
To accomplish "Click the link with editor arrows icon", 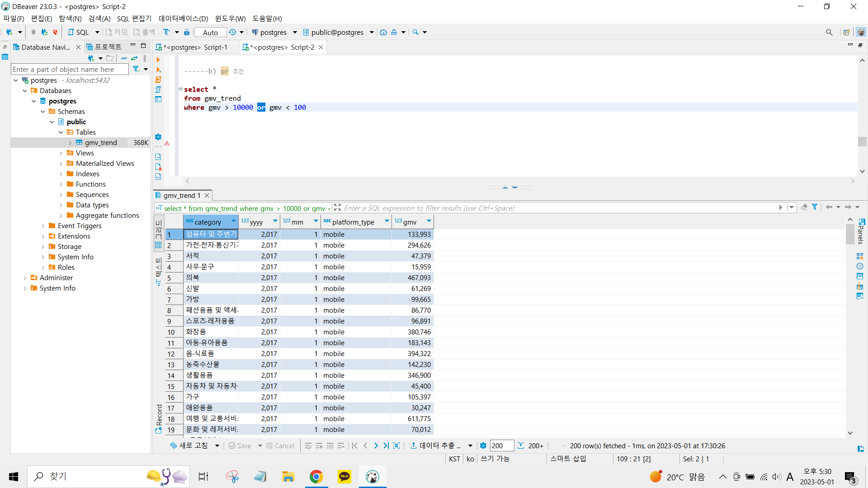I will coord(134,58).
